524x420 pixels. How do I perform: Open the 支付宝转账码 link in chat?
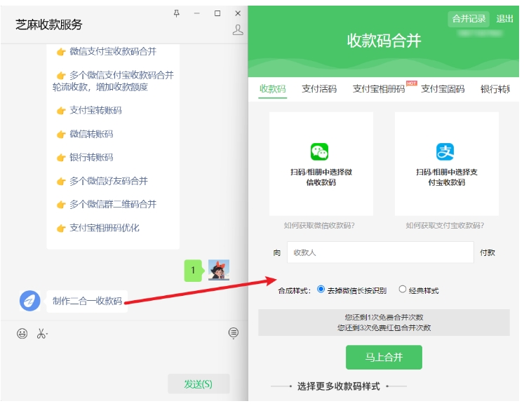95,110
